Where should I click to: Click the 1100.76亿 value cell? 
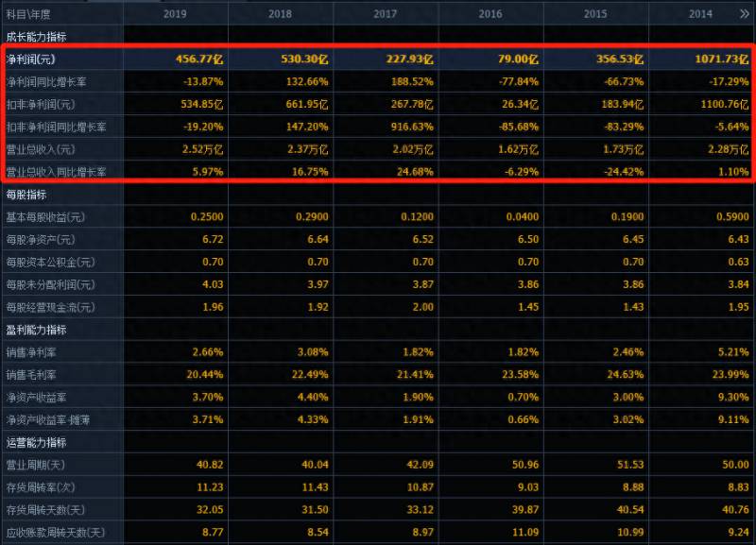(725, 105)
